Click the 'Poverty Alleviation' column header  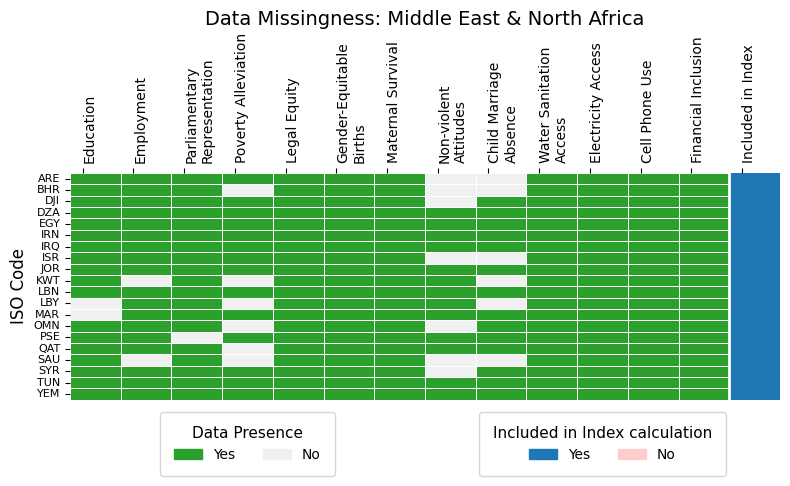pos(241,98)
